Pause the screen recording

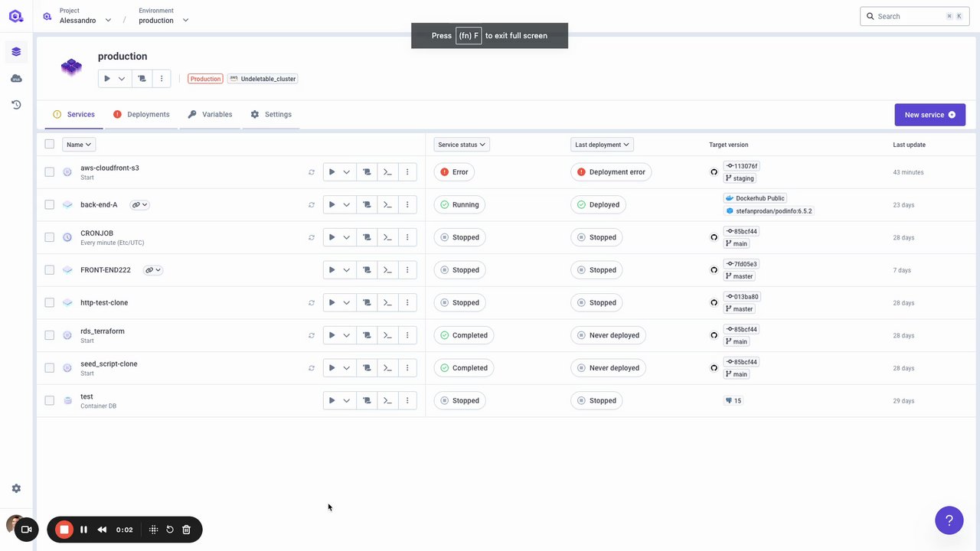[x=84, y=530]
